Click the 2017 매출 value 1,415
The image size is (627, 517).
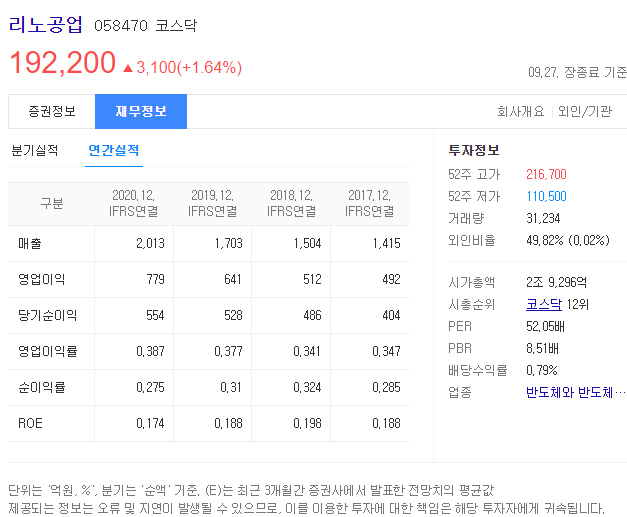[x=386, y=244]
